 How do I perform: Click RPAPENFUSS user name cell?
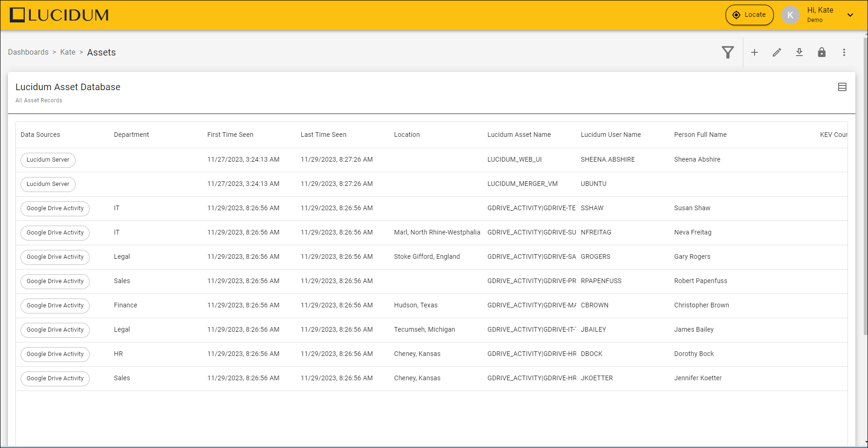(601, 281)
